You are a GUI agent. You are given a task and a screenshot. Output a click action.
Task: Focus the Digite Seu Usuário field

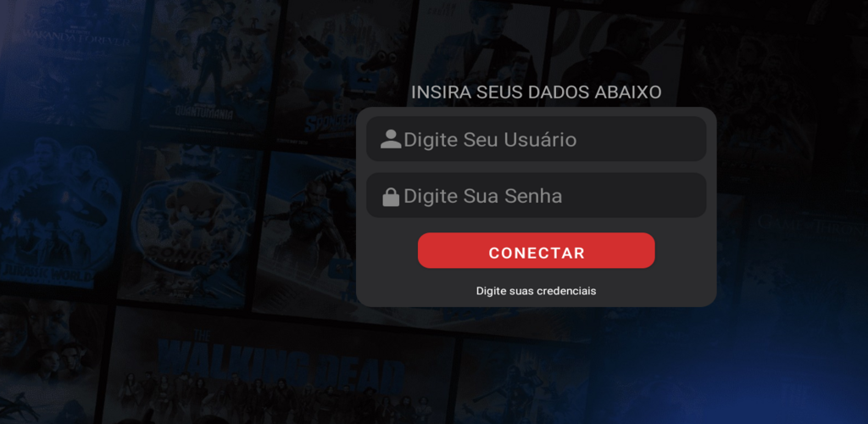tap(536, 139)
